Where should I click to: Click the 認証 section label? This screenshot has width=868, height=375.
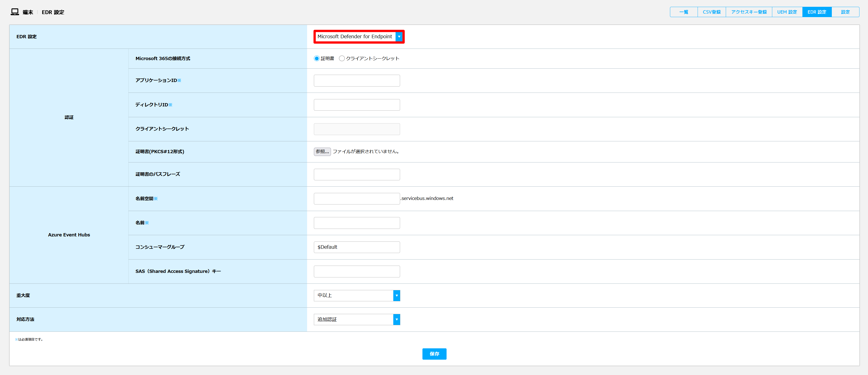69,117
